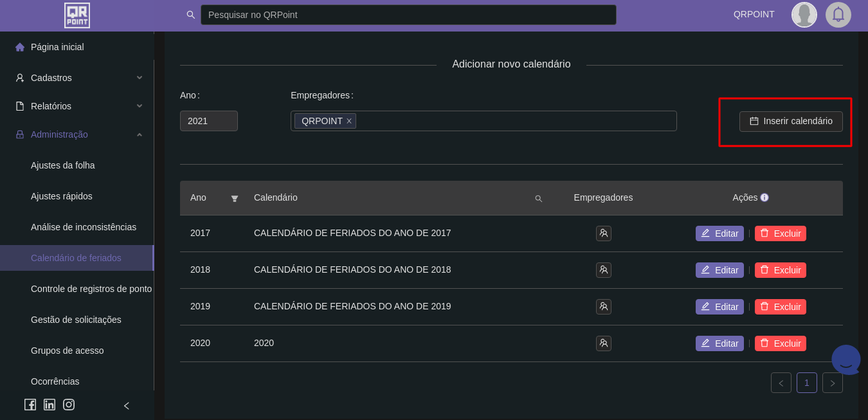868x420 pixels.
Task: Open the chat support bubble
Action: click(845, 360)
